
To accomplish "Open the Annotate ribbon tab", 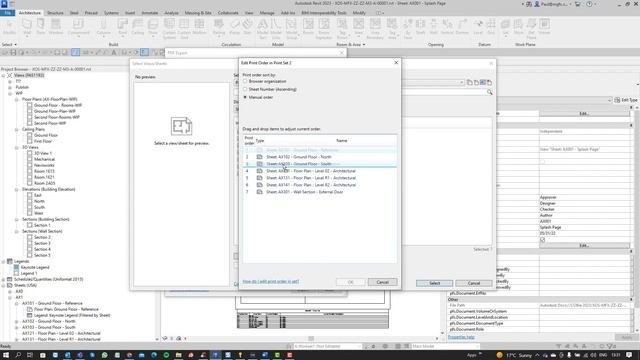I will click(149, 13).
